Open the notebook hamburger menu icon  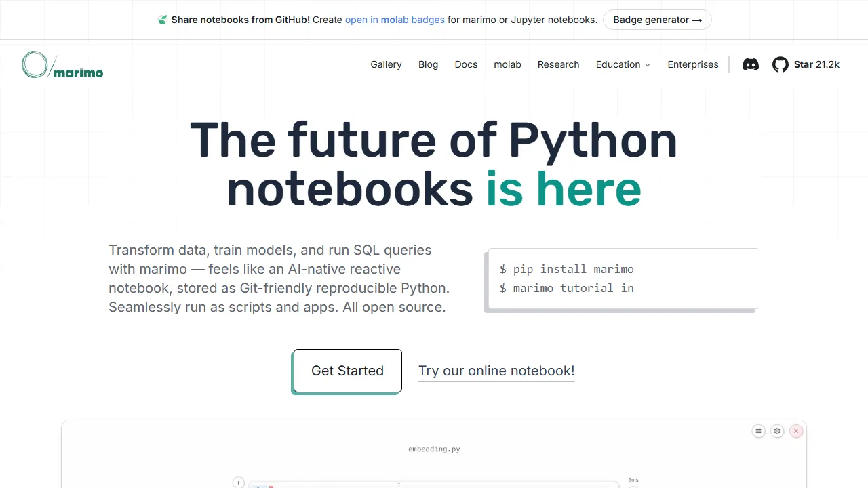point(759,431)
